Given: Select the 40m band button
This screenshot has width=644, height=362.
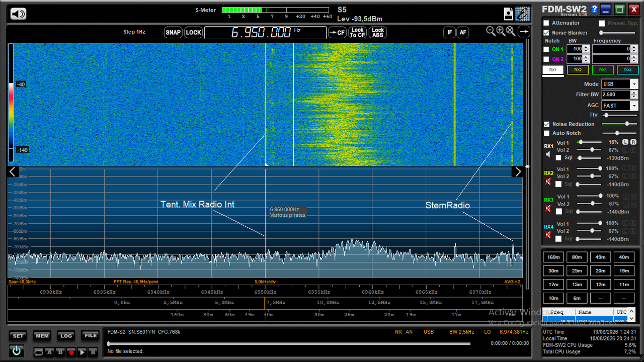Looking at the screenshot, I should point(624,257).
